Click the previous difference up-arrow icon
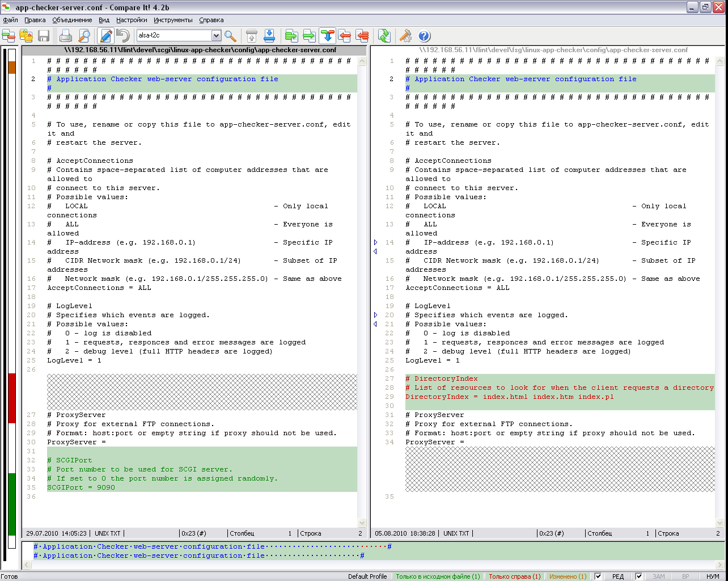Image resolution: width=728 pixels, height=581 pixels. (252, 36)
